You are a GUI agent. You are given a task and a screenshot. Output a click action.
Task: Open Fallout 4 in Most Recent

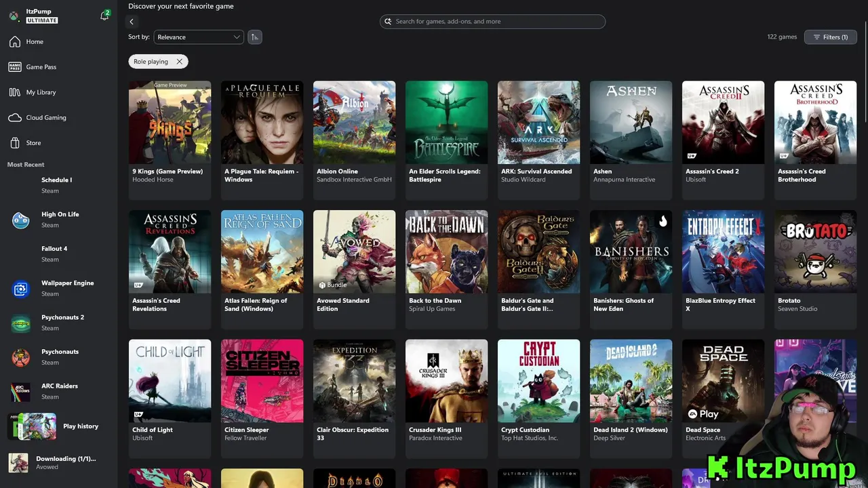[58, 254]
